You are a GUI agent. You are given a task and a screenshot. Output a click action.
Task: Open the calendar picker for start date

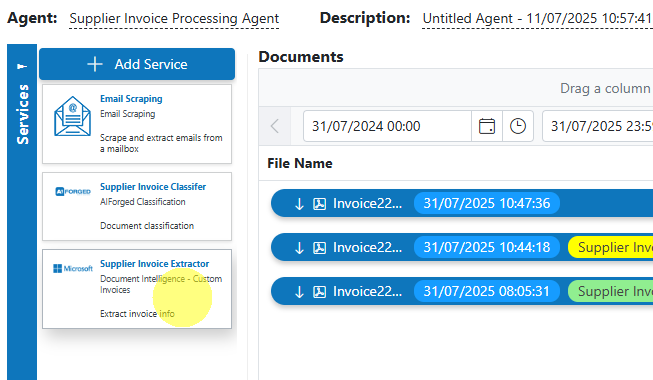coord(487,126)
